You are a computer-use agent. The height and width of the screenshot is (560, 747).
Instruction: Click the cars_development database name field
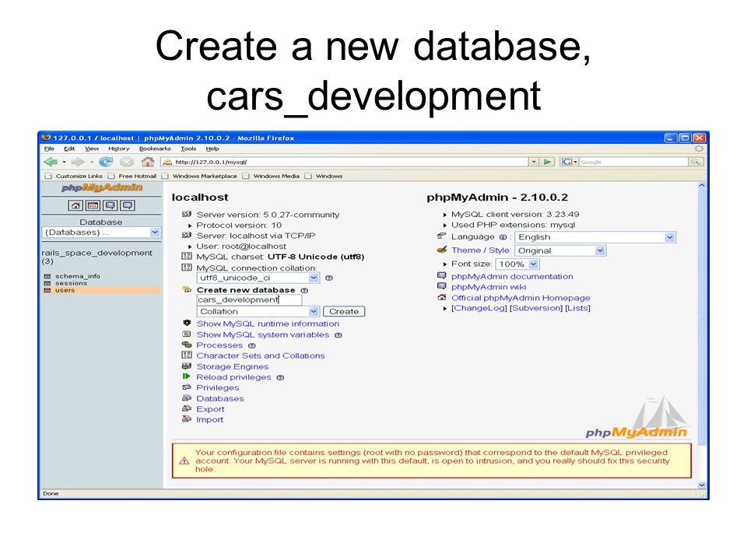click(x=249, y=300)
